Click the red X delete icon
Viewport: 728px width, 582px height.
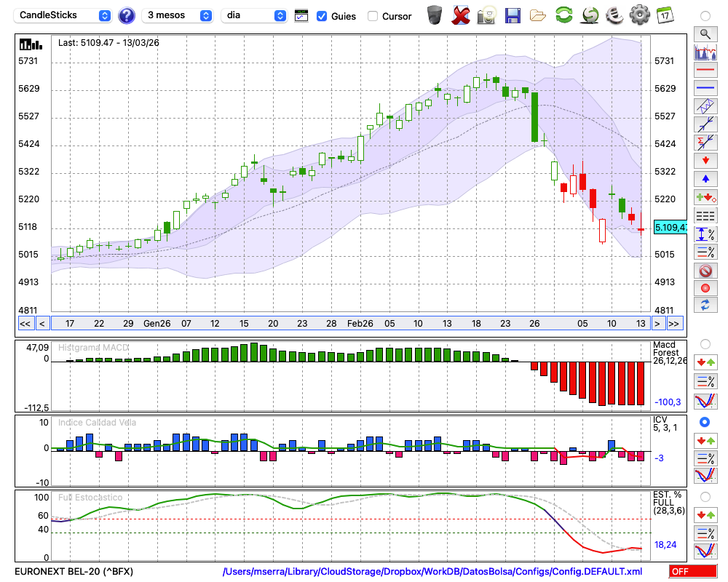click(461, 15)
